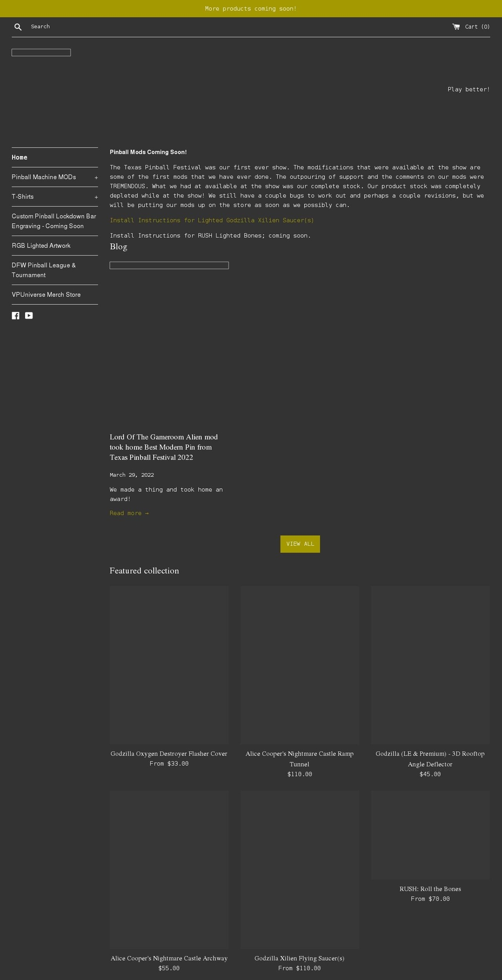Click the 'March 29, 2022' date
Image resolution: width=502 pixels, height=980 pixels.
[x=132, y=475]
